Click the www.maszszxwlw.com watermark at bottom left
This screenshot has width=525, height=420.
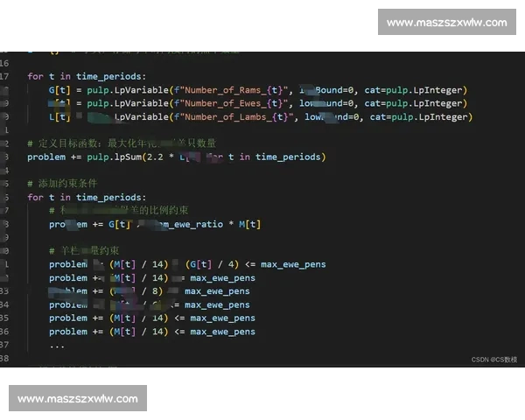coord(77,399)
